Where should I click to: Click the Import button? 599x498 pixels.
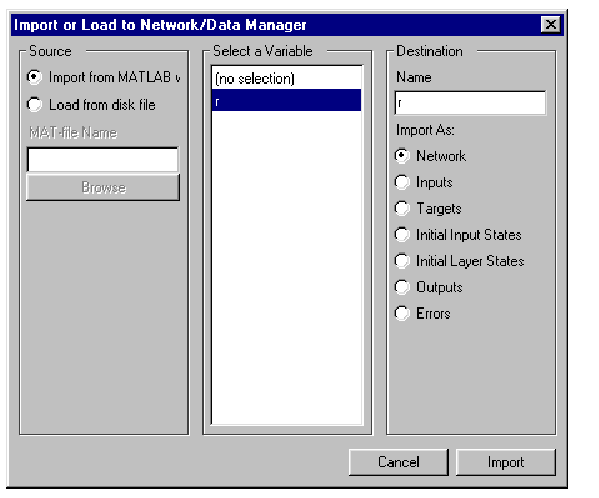tap(506, 462)
